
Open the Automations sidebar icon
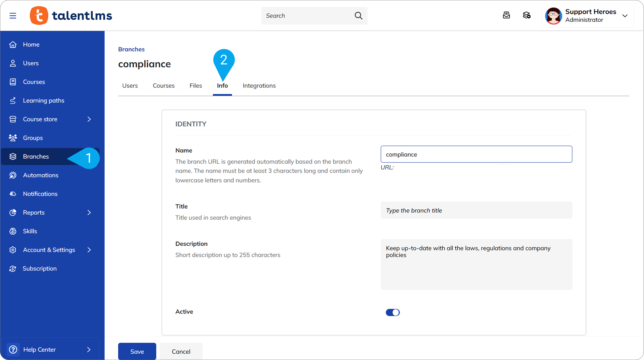click(13, 175)
